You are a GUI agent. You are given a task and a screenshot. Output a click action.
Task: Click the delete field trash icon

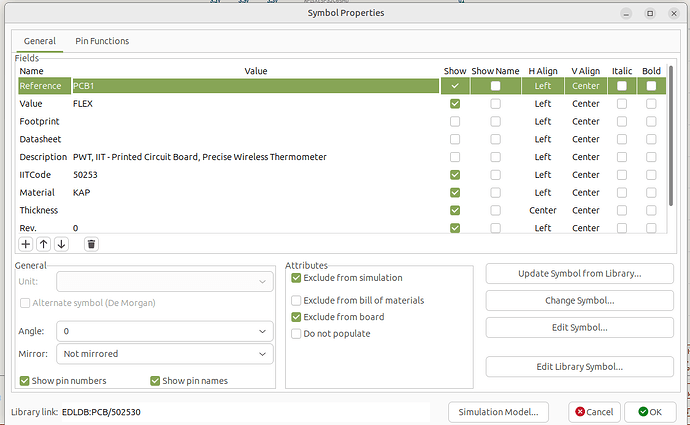(91, 243)
